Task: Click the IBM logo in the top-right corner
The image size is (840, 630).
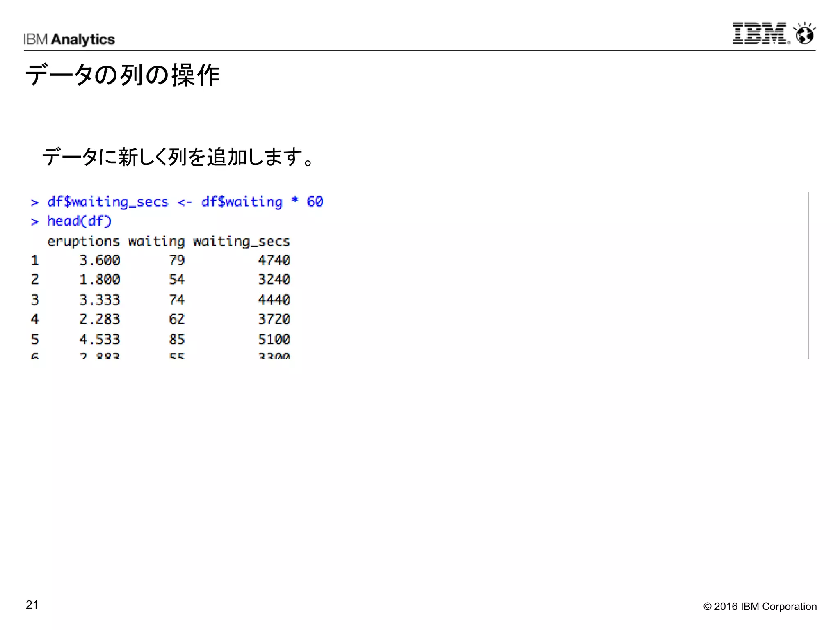Action: coord(761,33)
